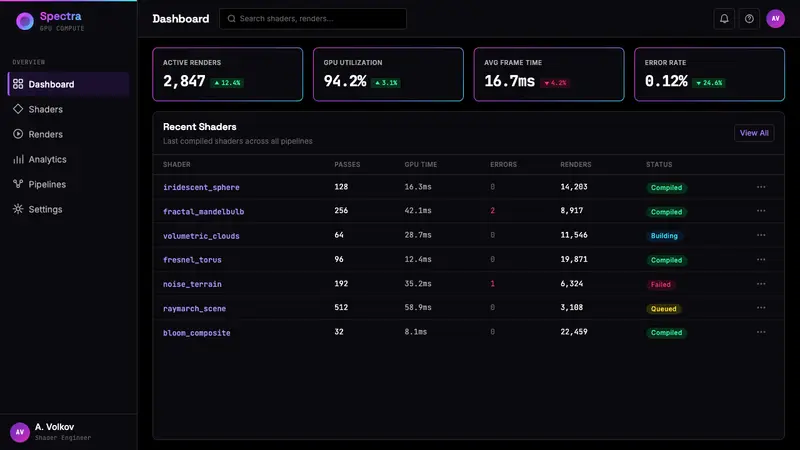The image size is (800, 450).
Task: Open Pipelines section
Action: click(x=68, y=184)
